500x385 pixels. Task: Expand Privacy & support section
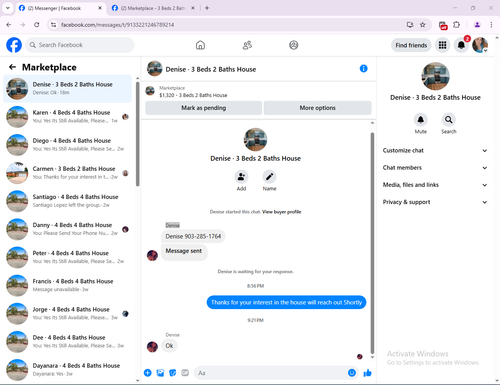point(435,202)
